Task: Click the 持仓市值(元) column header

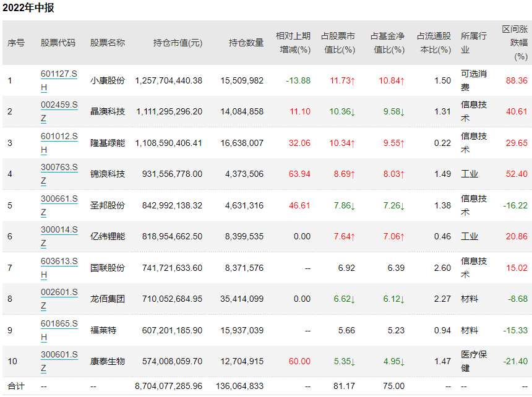Action: [178, 43]
